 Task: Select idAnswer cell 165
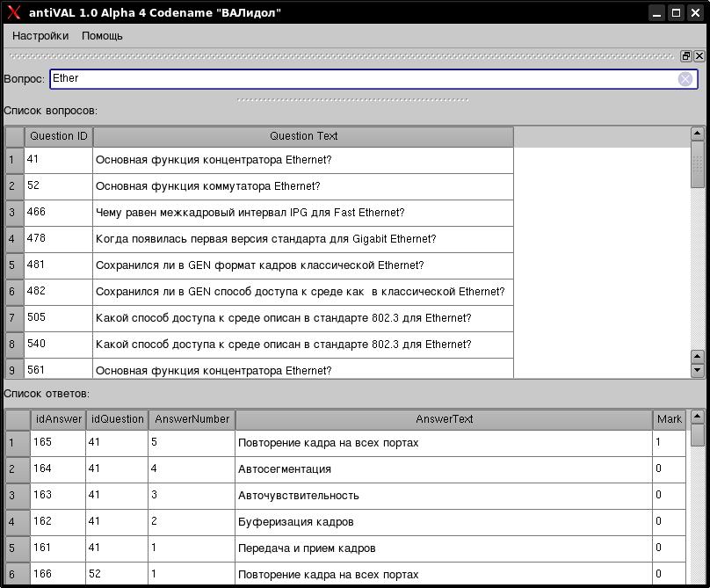[x=58, y=443]
